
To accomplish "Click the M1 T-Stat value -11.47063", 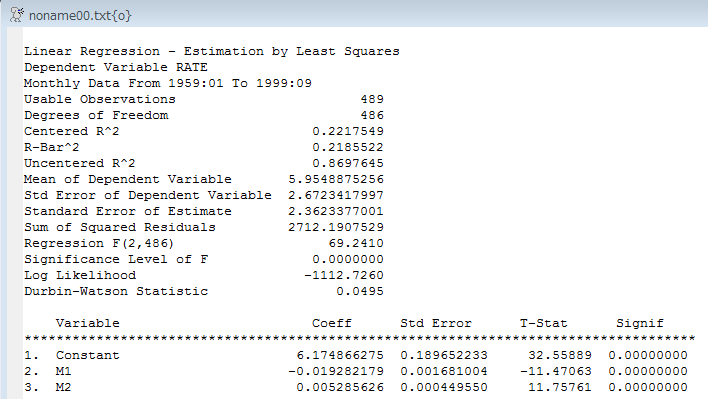I will click(x=556, y=371).
